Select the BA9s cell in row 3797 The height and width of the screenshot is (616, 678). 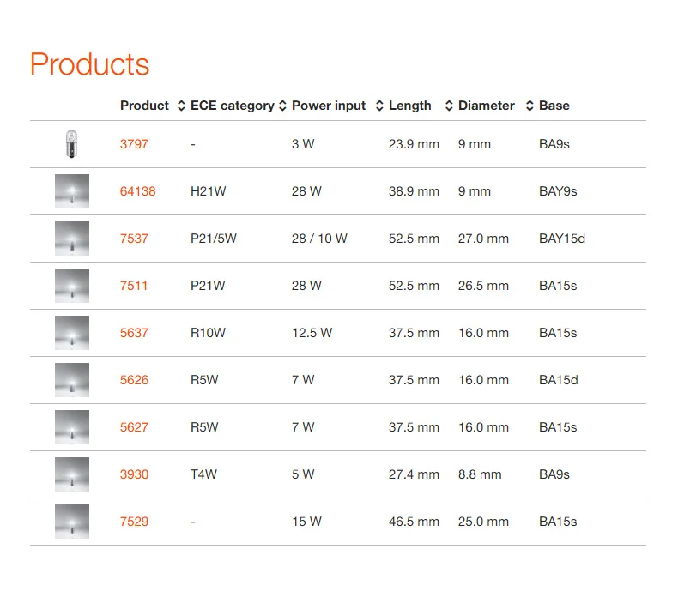554,144
